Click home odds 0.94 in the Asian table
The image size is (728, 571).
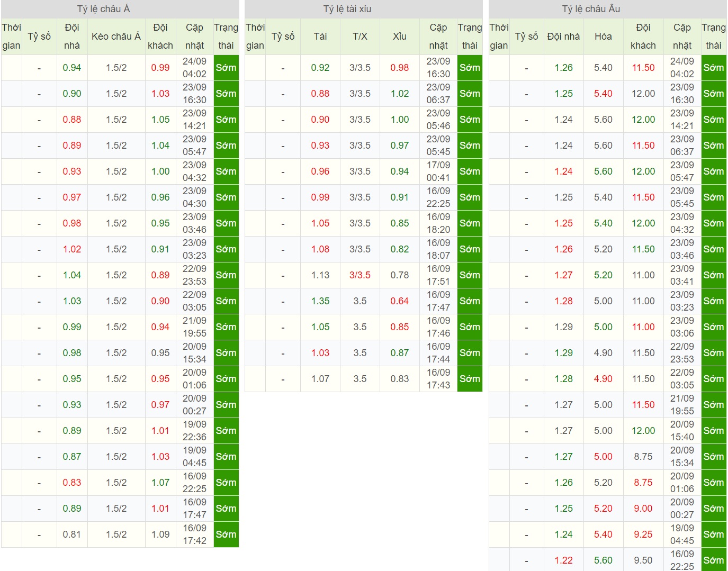(x=72, y=68)
